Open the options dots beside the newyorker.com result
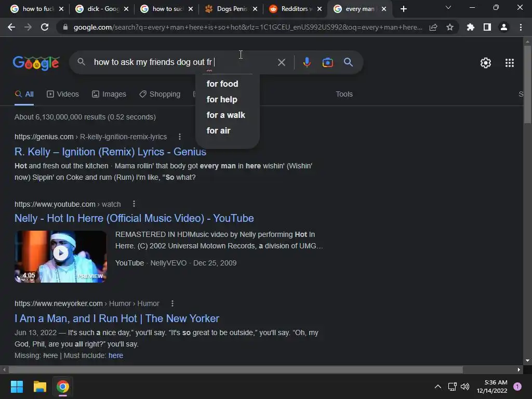Viewport: 532px width, 399px height. pos(172,303)
